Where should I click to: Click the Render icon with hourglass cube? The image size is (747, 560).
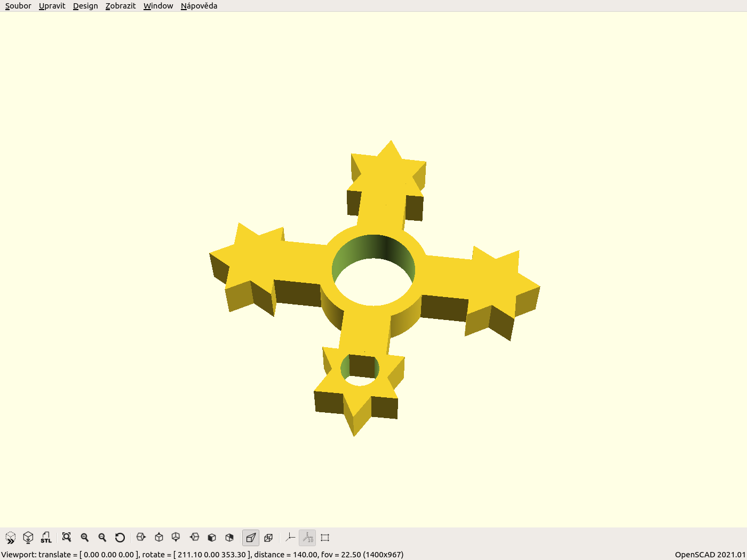point(28,538)
